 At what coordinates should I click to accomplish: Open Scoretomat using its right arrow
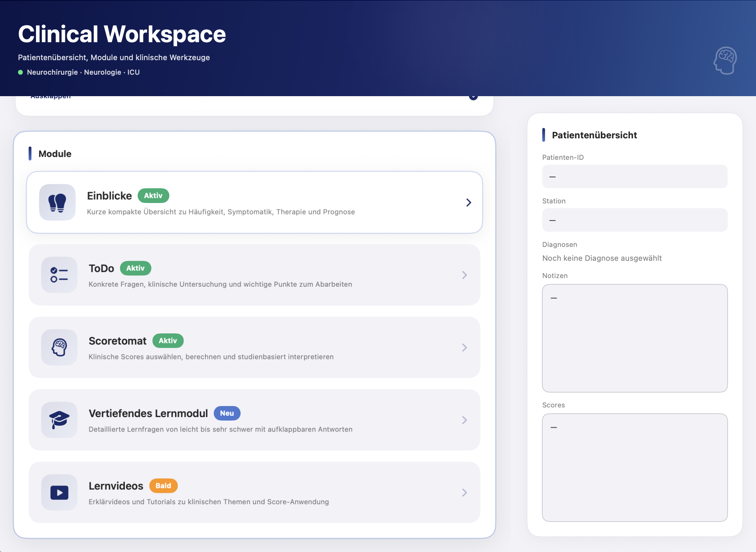(464, 347)
